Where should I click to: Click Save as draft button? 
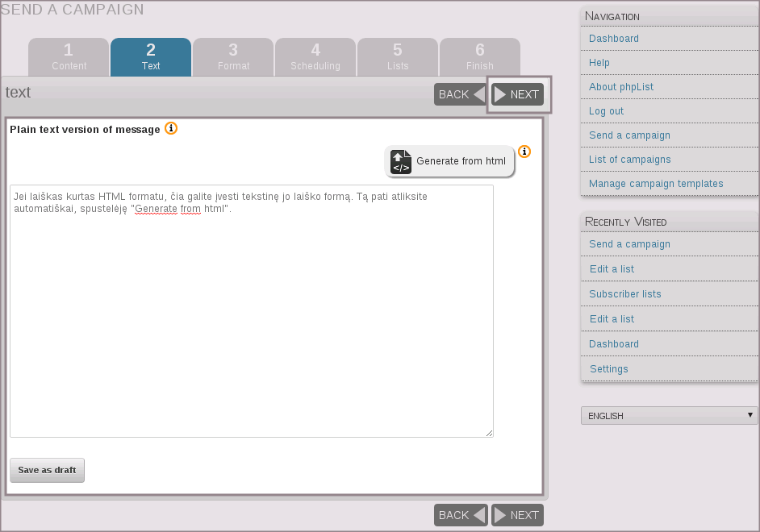[x=47, y=470]
